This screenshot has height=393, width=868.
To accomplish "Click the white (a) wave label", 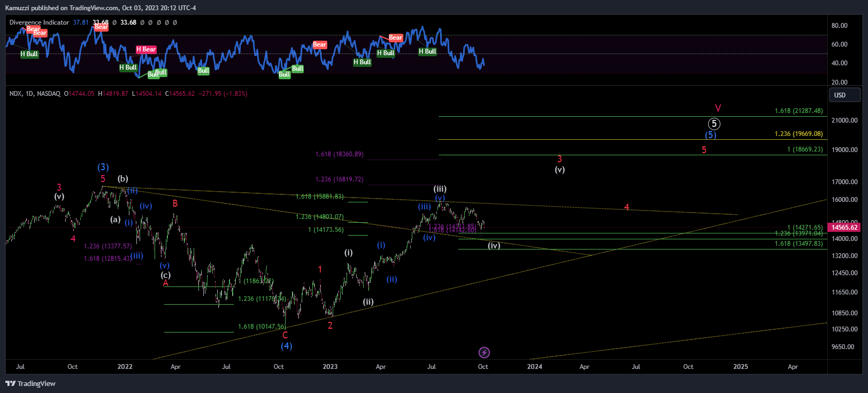I will pyautogui.click(x=116, y=220).
